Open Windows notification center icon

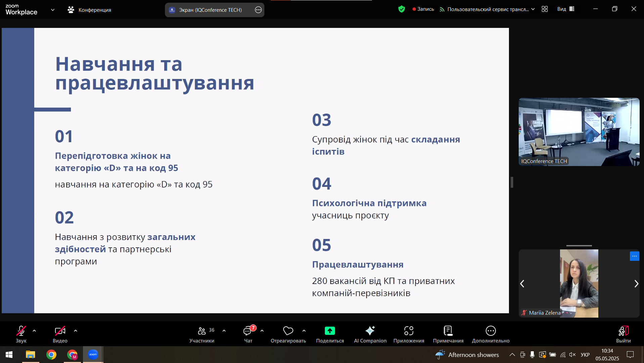(x=630, y=355)
